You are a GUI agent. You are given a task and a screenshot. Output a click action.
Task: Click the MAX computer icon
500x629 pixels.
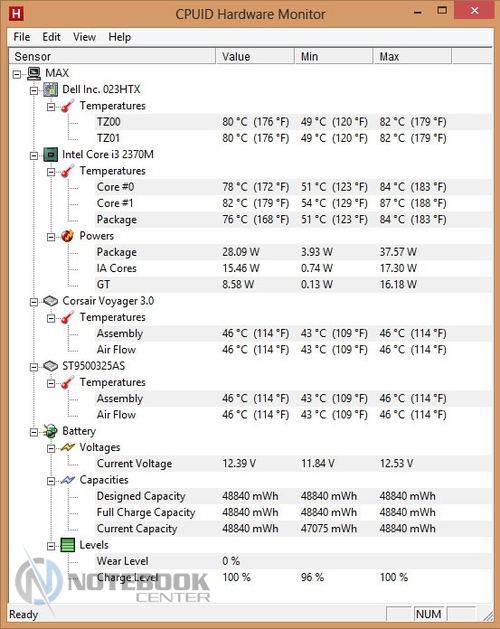(x=34, y=73)
